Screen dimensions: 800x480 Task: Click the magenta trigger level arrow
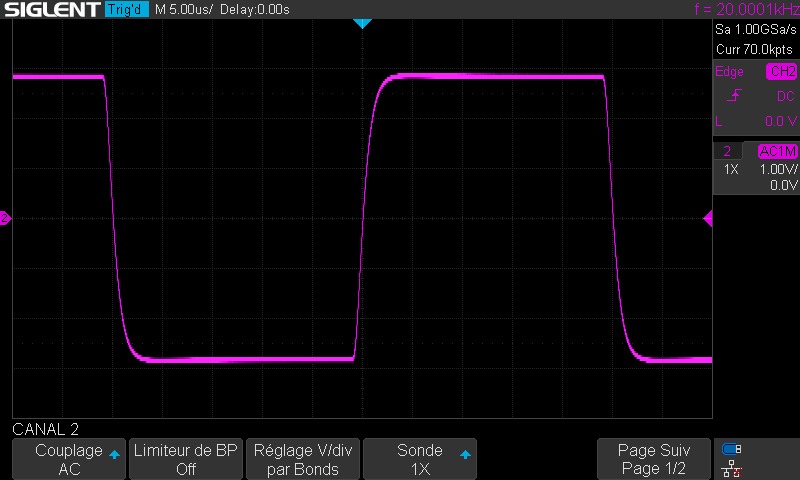pyautogui.click(x=708, y=218)
